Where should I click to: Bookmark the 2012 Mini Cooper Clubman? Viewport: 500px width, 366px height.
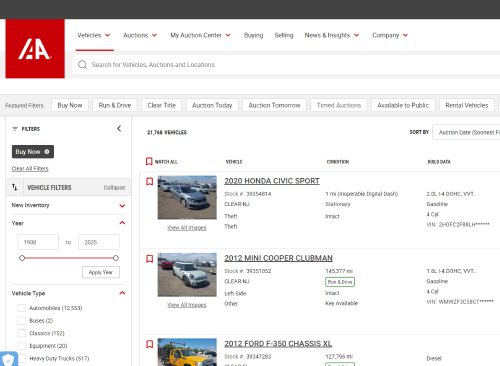(149, 259)
